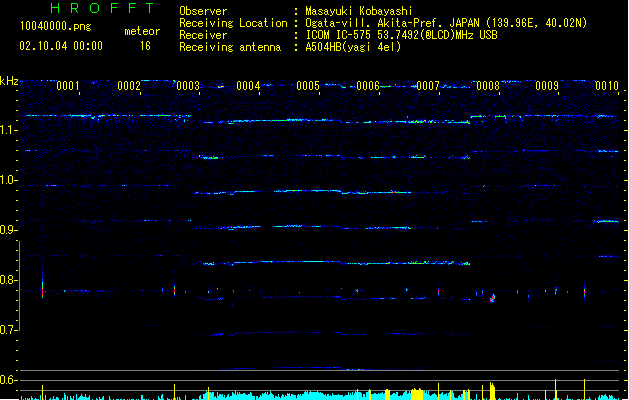This screenshot has width=629, height=400.
Task: Click time marker 0007
Action: [x=428, y=86]
